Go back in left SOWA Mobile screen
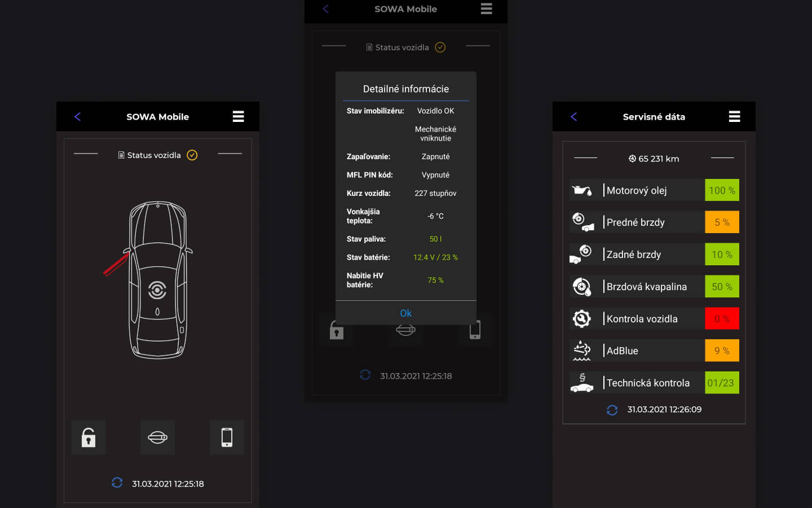Image resolution: width=812 pixels, height=508 pixels. (78, 117)
